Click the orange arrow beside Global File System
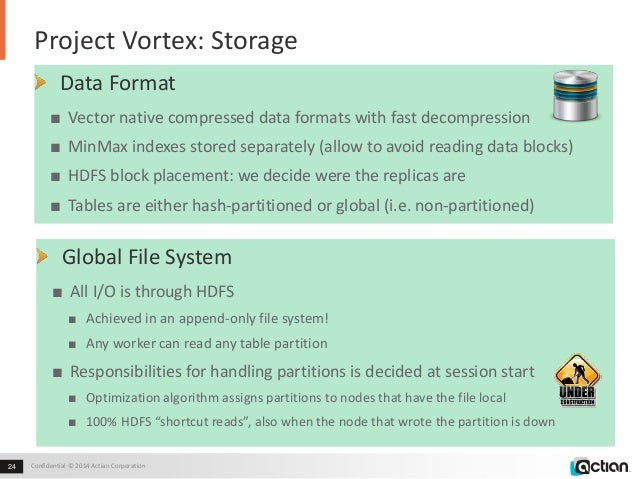Image resolution: width=638 pixels, height=479 pixels. tap(42, 257)
